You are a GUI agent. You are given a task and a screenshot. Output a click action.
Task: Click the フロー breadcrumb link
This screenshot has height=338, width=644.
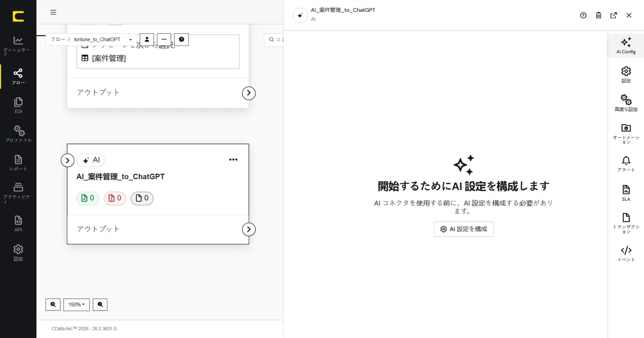click(x=58, y=39)
